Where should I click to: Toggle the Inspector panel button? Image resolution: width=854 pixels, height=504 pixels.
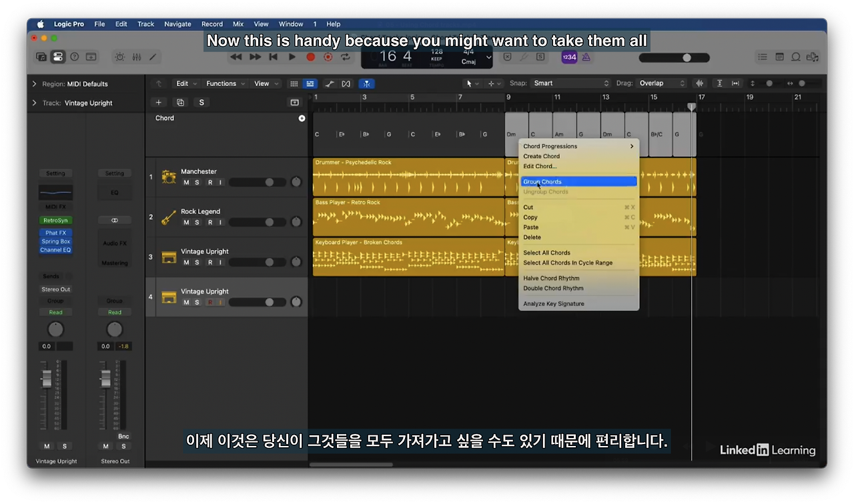tap(58, 57)
